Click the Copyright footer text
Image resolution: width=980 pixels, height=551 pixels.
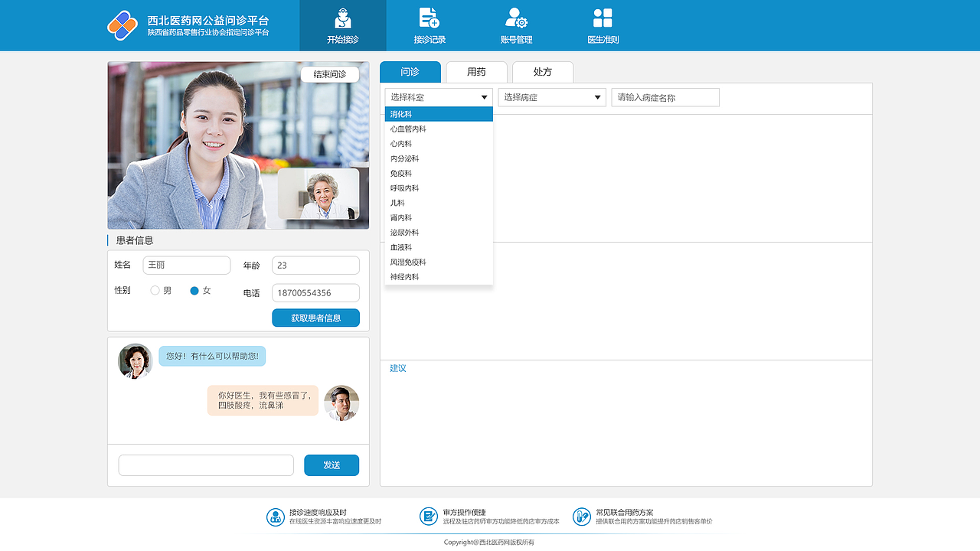pyautogui.click(x=489, y=542)
